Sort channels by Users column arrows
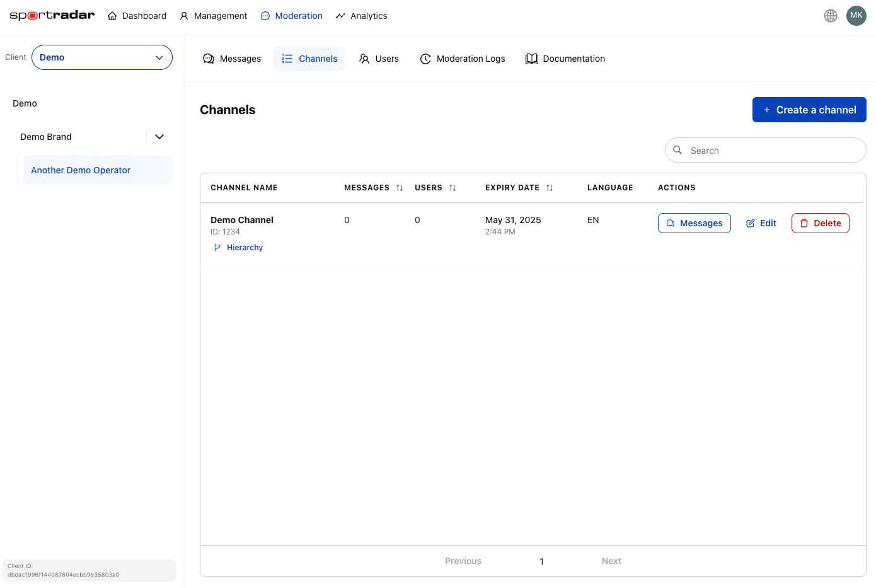Viewport: 876px width, 588px height. (x=452, y=188)
